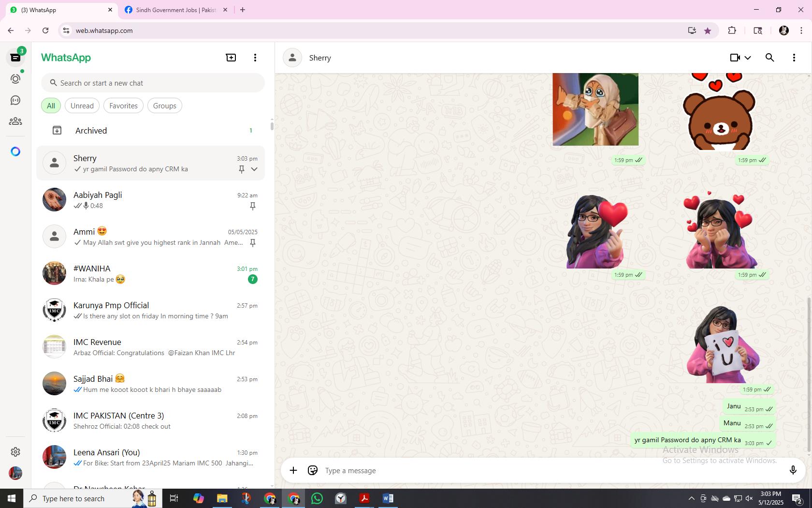Open the Karunya Pmp Official chat
This screenshot has width=812, height=508.
tap(150, 310)
